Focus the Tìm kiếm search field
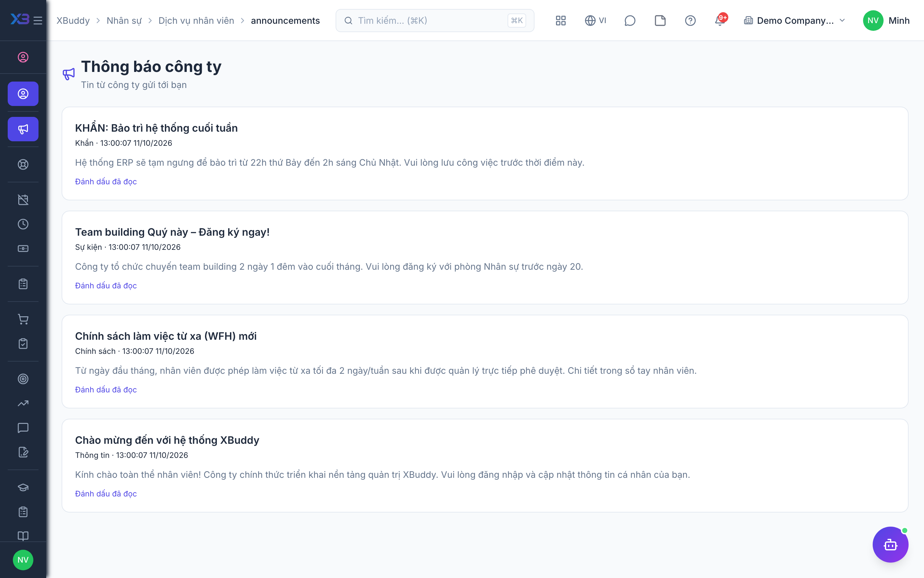Screen dimensions: 924x578 434,20
